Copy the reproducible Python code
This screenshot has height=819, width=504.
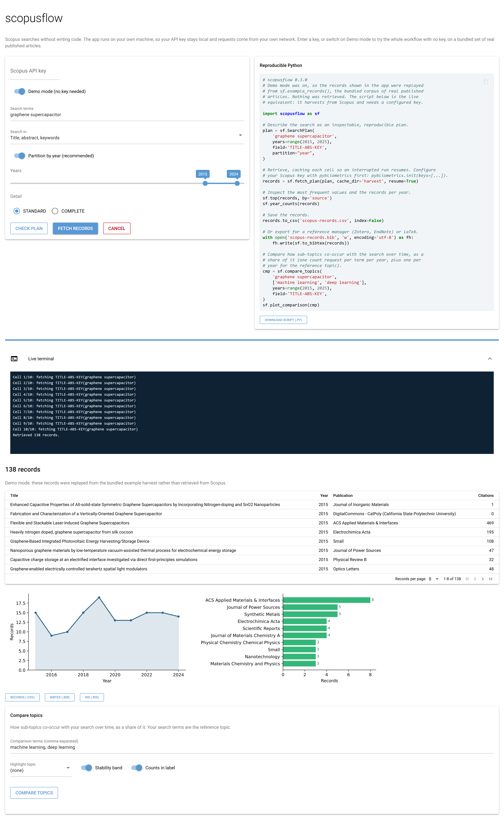click(486, 82)
